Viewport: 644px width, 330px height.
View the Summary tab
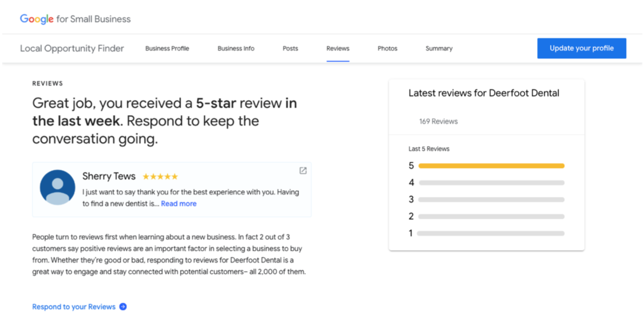tap(439, 49)
